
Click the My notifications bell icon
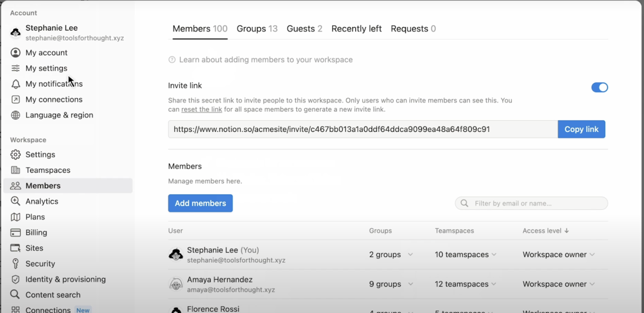[x=16, y=84]
